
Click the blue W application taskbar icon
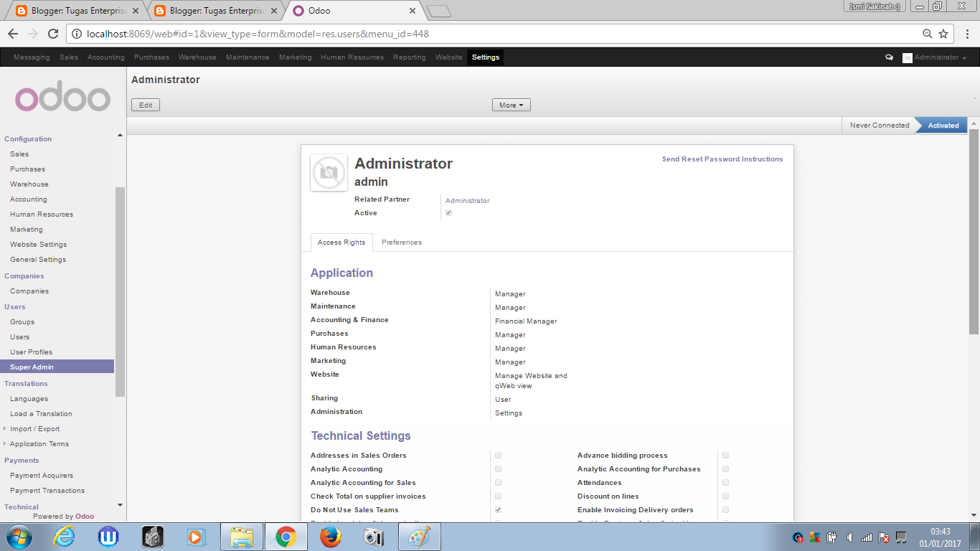pyautogui.click(x=108, y=537)
